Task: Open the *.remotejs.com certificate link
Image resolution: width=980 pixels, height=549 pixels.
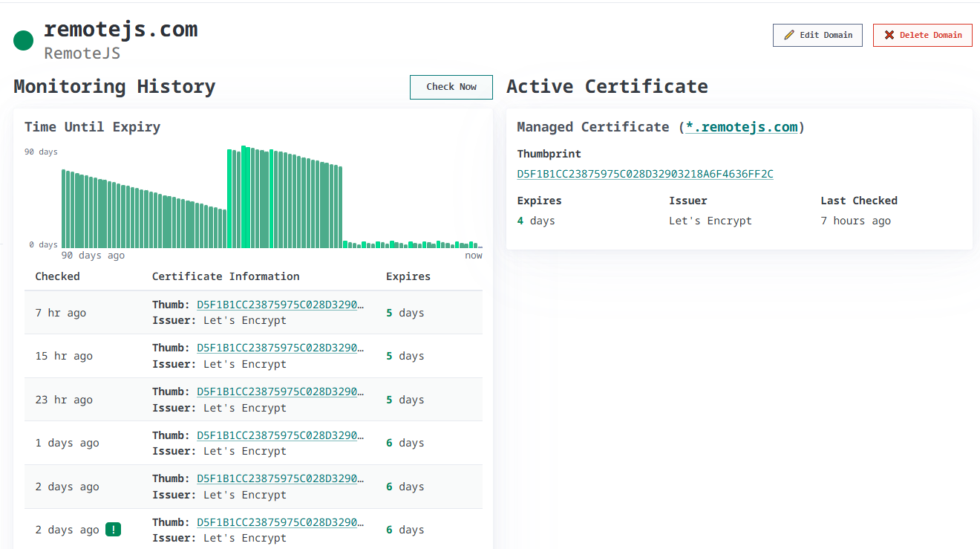Action: (x=742, y=127)
